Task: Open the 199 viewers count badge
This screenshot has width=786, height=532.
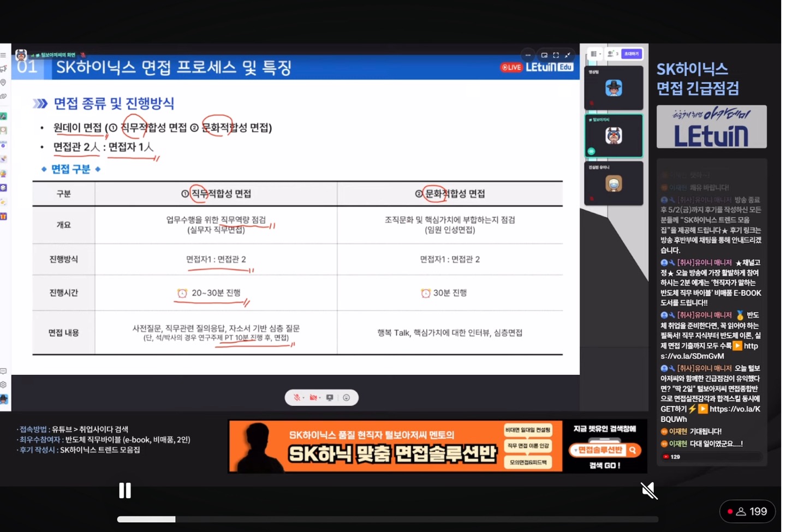Action: [747, 511]
